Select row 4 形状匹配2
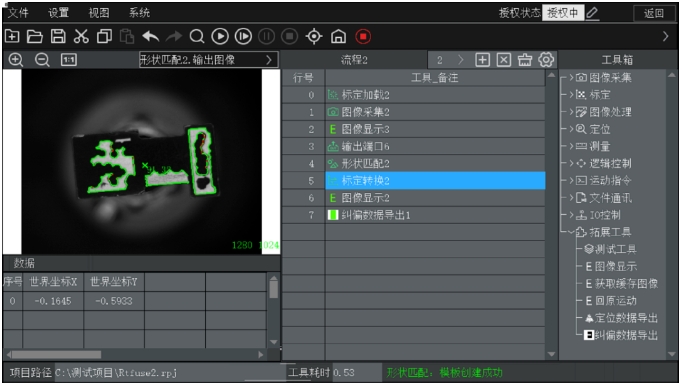The width and height of the screenshot is (682, 386). [x=435, y=163]
